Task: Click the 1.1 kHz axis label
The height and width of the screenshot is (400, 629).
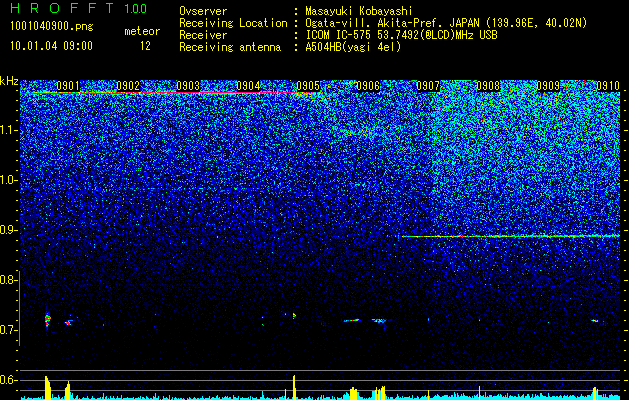Action: coord(8,130)
